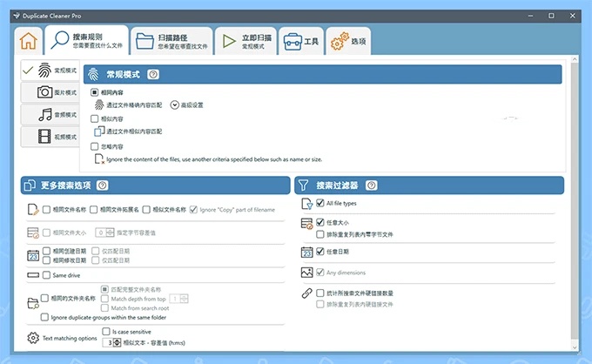Click the drive icon beside Same drive
This screenshot has height=364, width=592.
[x=33, y=275]
